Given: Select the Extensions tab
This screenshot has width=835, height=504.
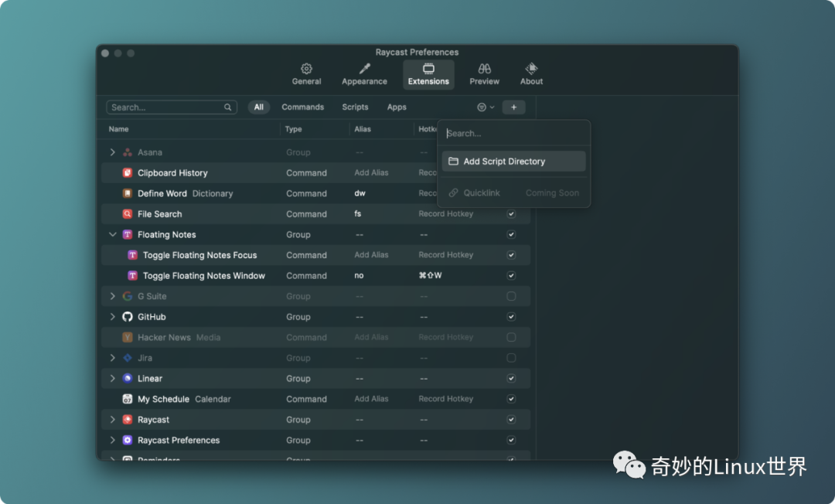Looking at the screenshot, I should (428, 74).
